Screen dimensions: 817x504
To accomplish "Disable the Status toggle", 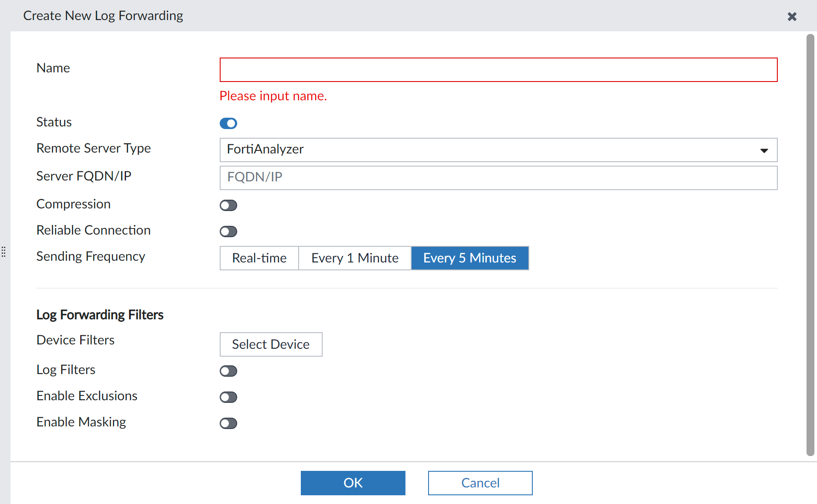I will [x=228, y=123].
